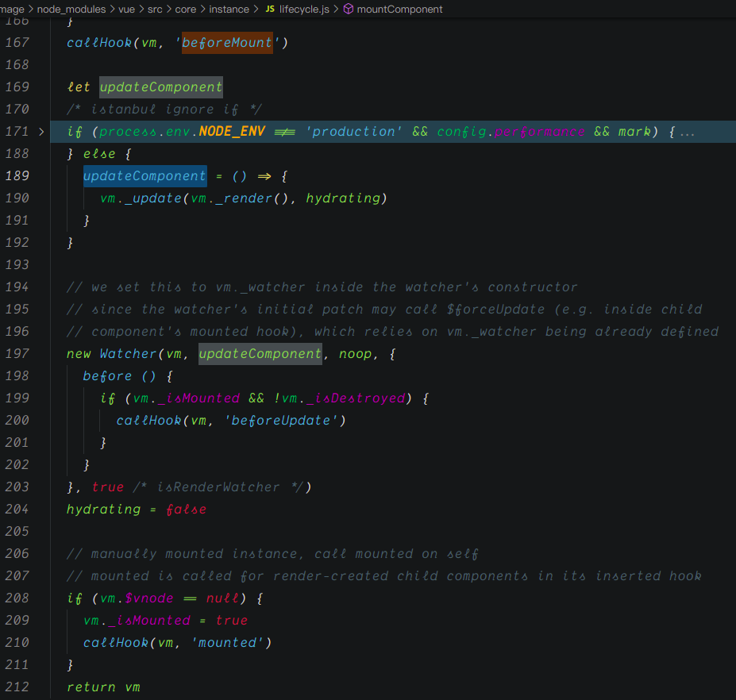Click the lifecycle.js breadcrumb file name
The image size is (736, 700).
(305, 10)
